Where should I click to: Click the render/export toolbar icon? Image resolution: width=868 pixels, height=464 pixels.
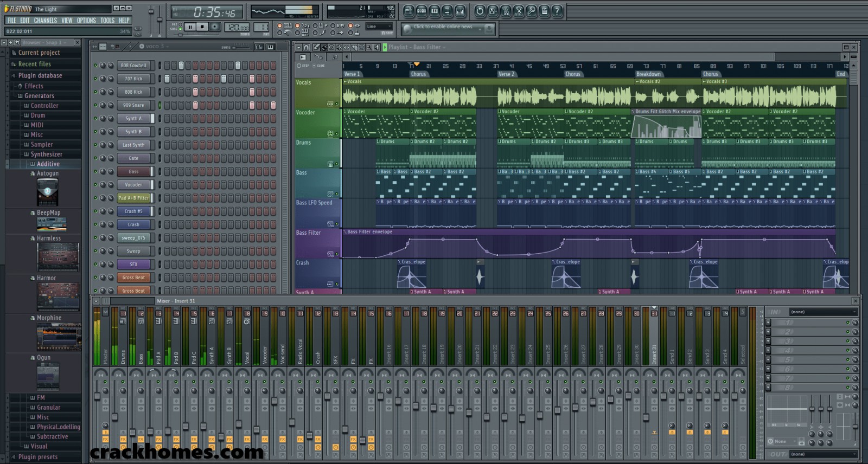(x=506, y=11)
